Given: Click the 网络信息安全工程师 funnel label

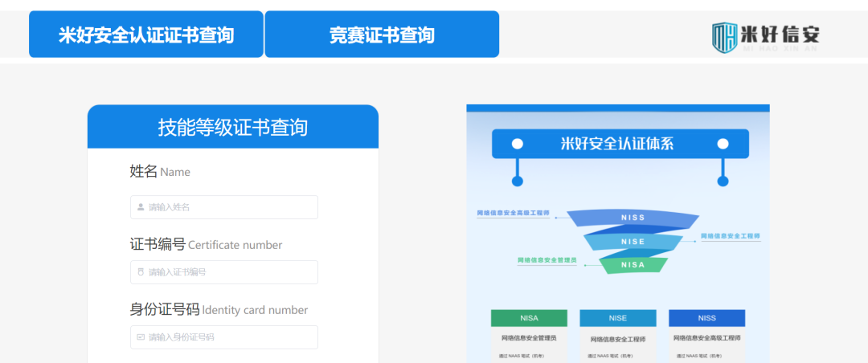Looking at the screenshot, I should 731,236.
